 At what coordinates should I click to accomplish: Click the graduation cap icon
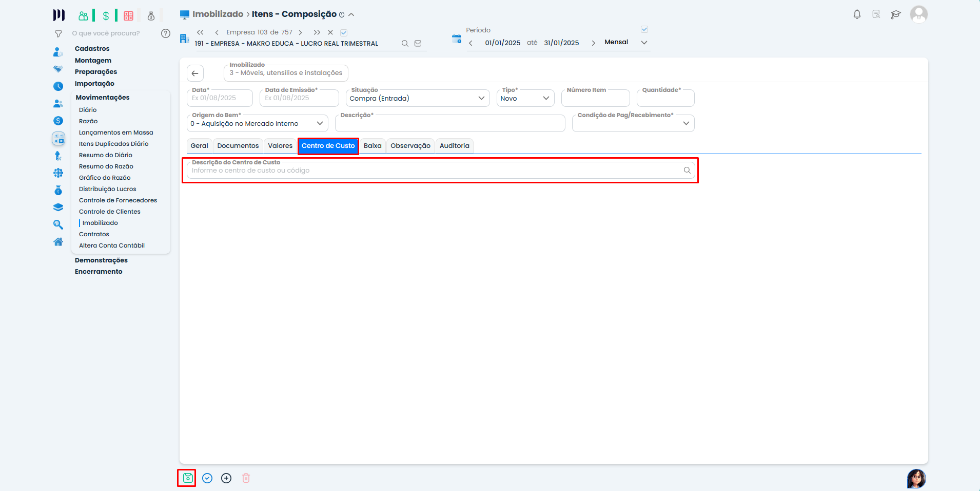pos(895,14)
